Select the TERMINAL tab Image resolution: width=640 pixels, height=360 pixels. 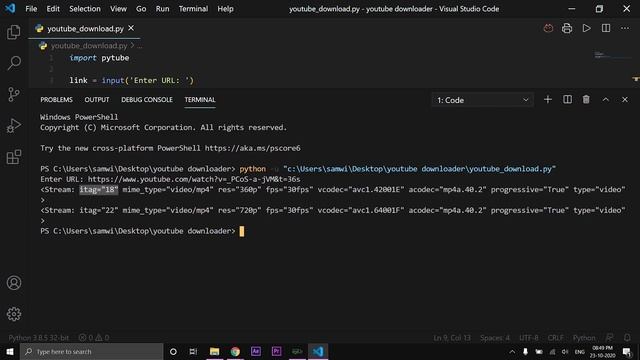200,100
